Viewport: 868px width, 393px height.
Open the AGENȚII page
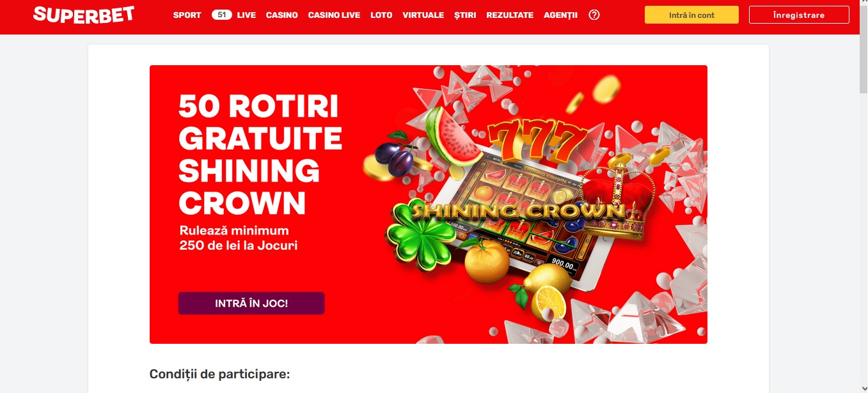[560, 15]
